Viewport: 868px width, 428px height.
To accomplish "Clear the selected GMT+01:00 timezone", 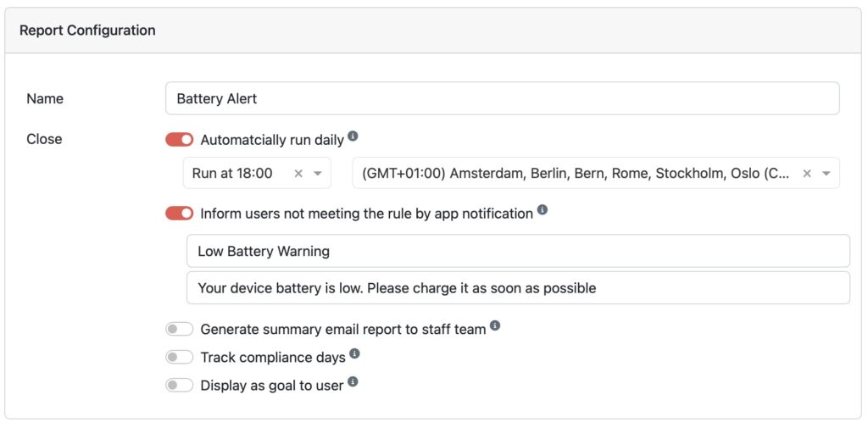I will (807, 173).
